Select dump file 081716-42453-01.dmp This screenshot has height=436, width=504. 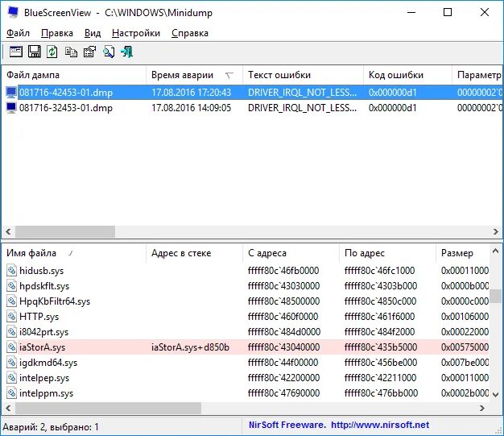click(x=66, y=93)
